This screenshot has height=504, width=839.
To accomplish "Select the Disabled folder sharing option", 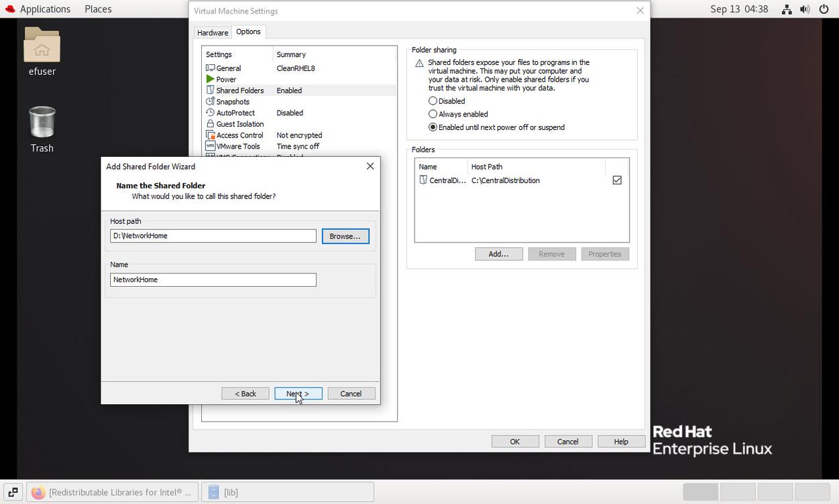I will 433,101.
